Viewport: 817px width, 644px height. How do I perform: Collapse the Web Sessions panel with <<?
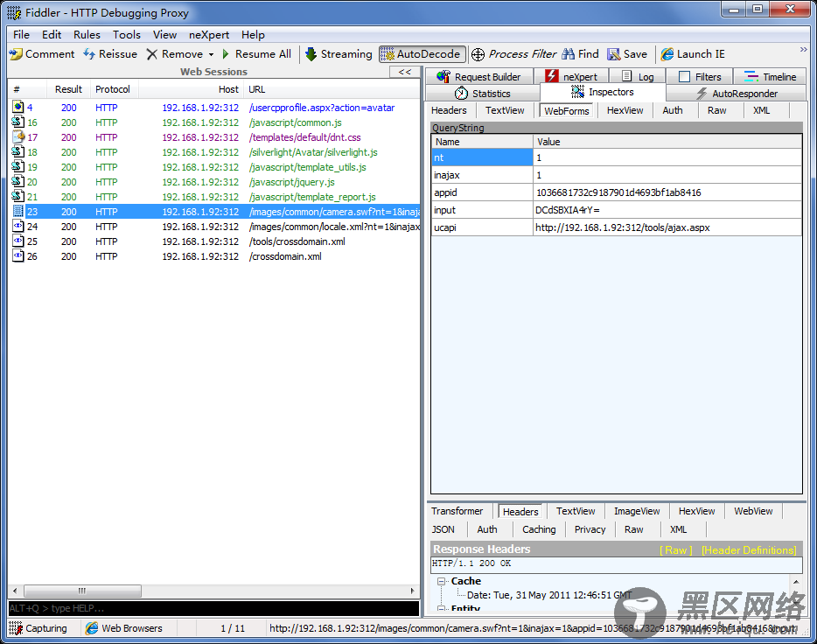[x=404, y=72]
